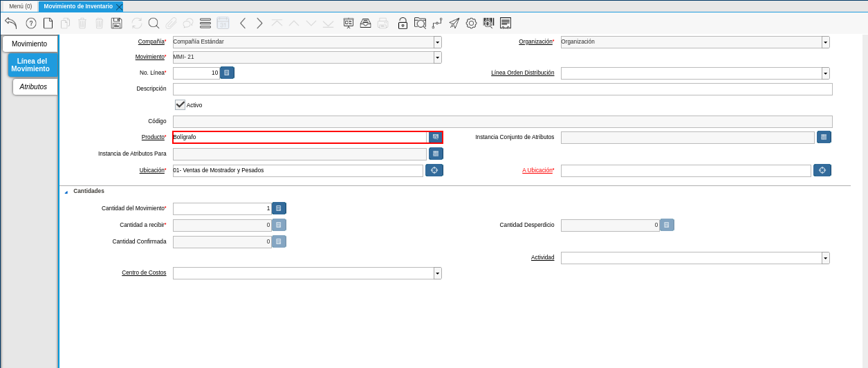
Task: Open the Centro de Costos dropdown
Action: (437, 273)
